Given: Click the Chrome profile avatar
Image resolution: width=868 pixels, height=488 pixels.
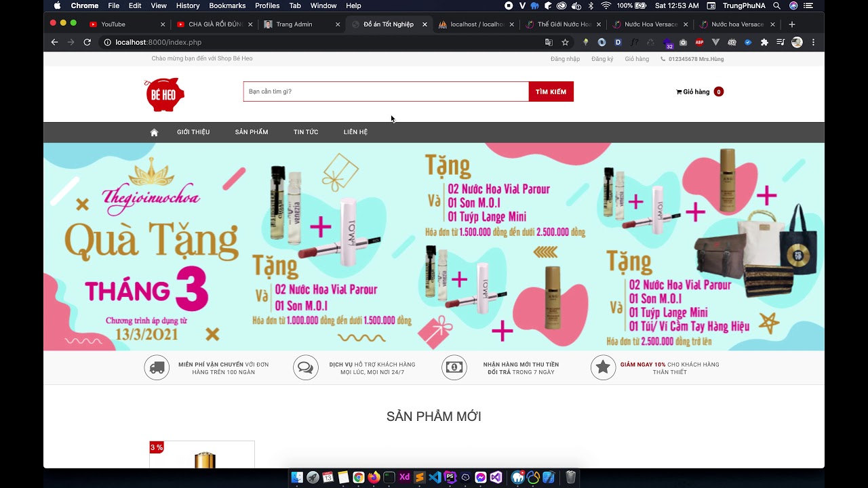Looking at the screenshot, I should tap(797, 42).
